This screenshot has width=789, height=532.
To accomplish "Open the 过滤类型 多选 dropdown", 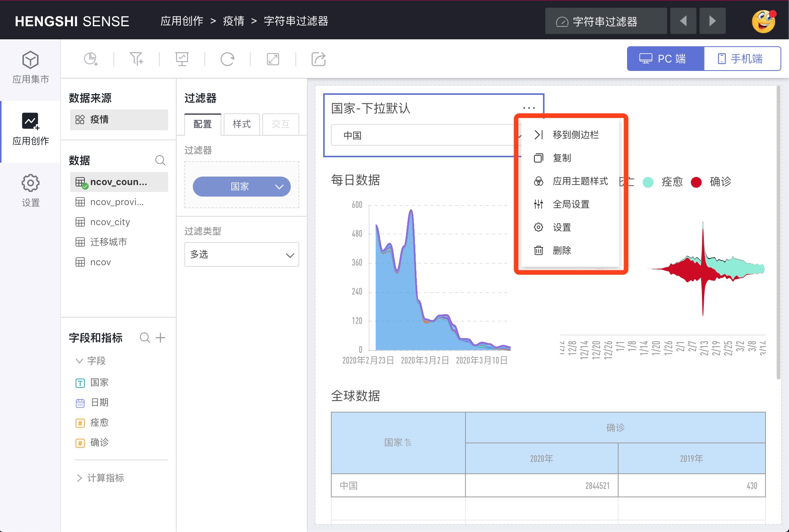I will [242, 254].
